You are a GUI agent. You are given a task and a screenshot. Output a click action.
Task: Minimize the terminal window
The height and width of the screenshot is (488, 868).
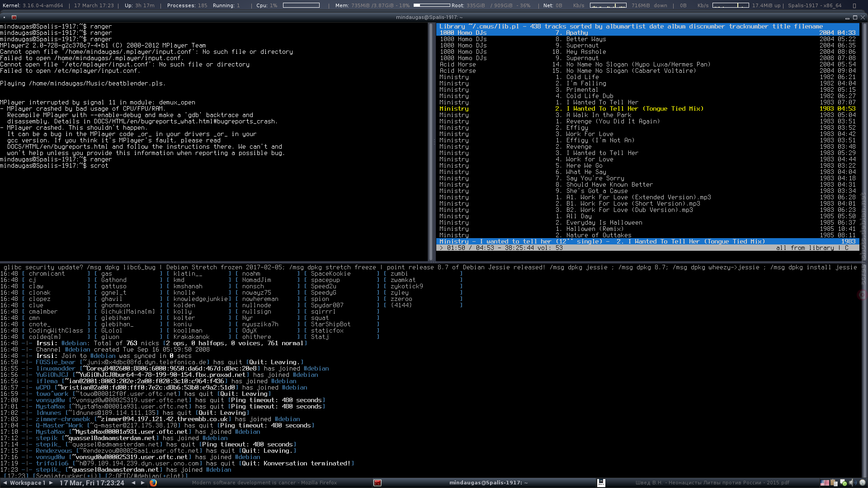click(x=847, y=18)
